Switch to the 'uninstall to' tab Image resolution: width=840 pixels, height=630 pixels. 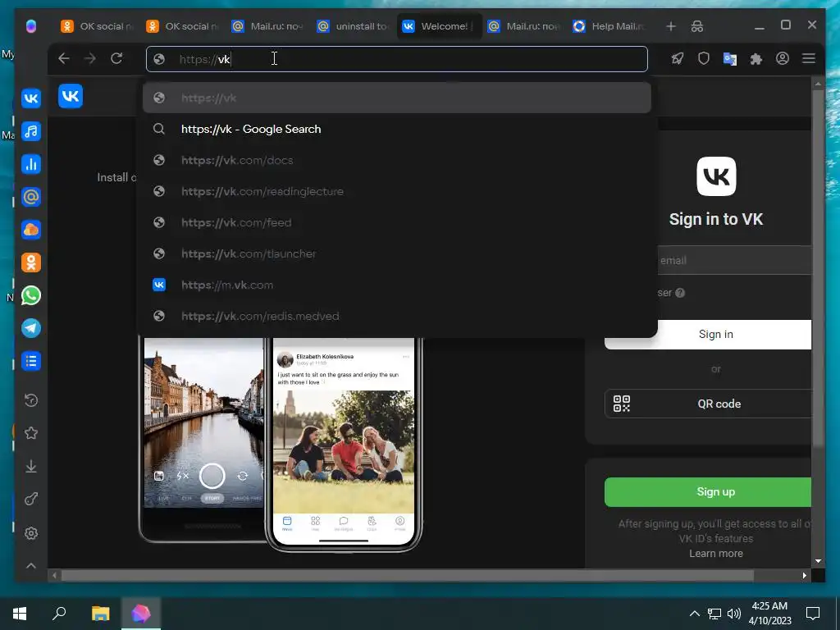[353, 26]
